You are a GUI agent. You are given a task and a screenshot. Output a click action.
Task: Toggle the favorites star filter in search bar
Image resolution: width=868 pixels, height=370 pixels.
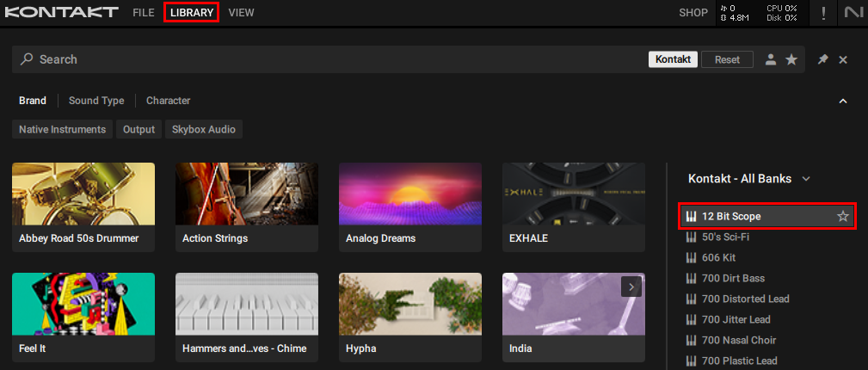[x=791, y=59]
